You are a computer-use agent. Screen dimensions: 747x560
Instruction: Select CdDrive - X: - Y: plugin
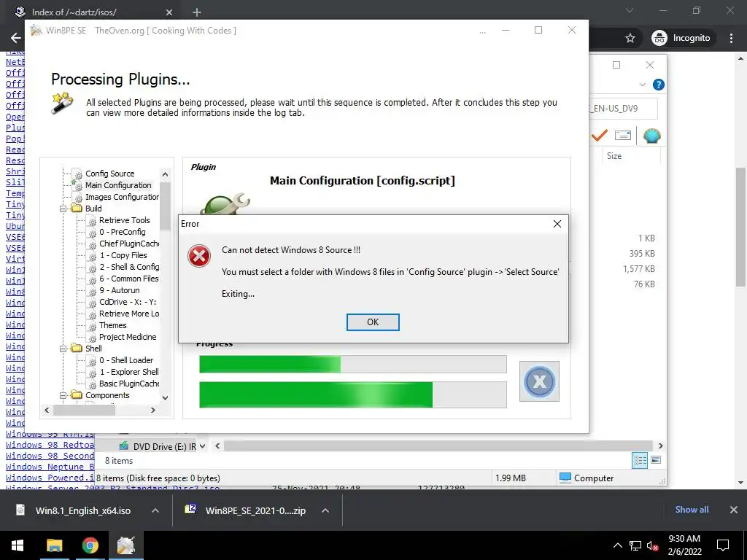pos(128,302)
